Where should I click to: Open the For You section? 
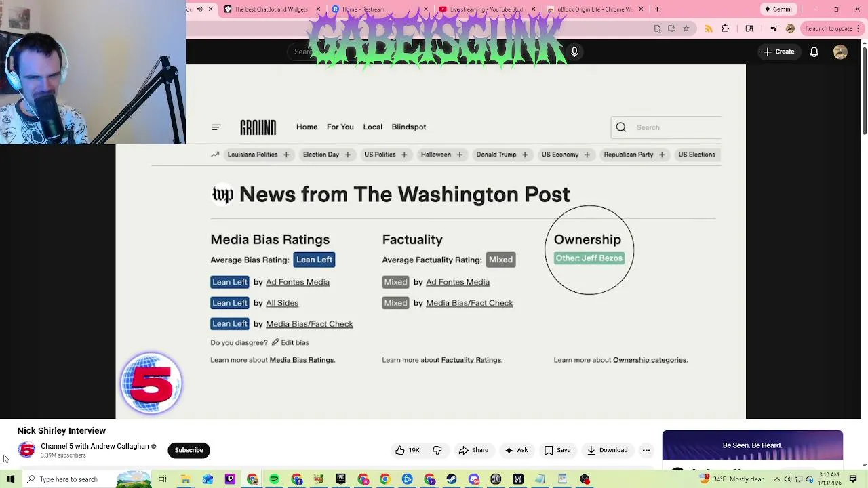pyautogui.click(x=340, y=127)
